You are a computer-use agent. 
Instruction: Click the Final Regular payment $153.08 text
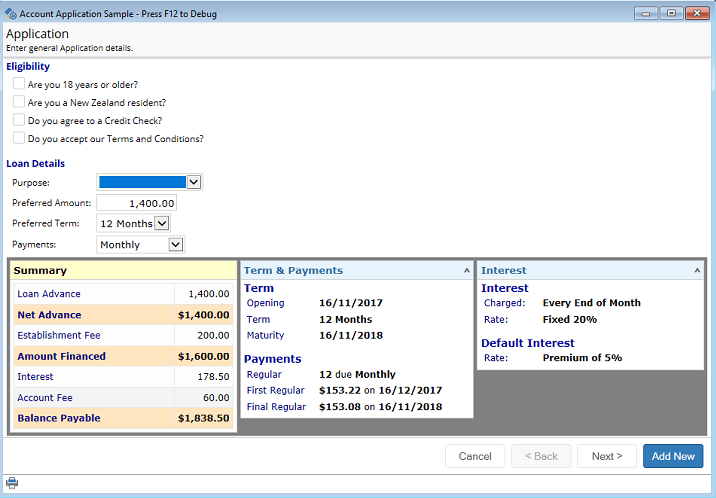pyautogui.click(x=340, y=407)
